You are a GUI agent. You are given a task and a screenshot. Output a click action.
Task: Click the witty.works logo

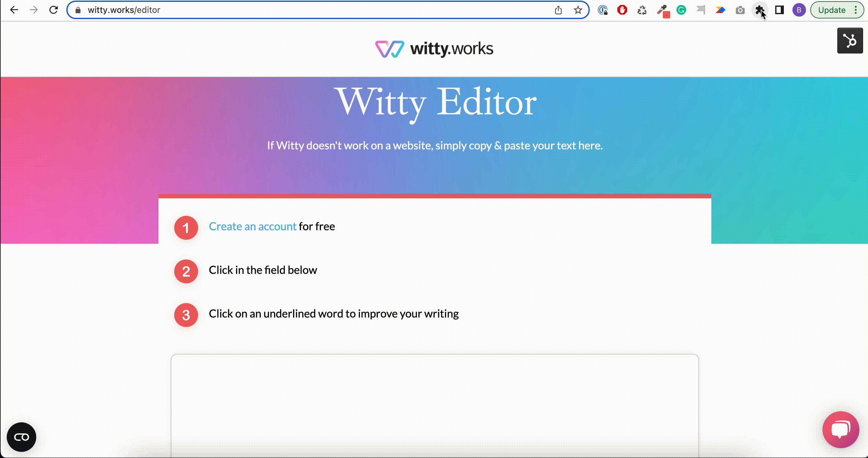click(434, 49)
